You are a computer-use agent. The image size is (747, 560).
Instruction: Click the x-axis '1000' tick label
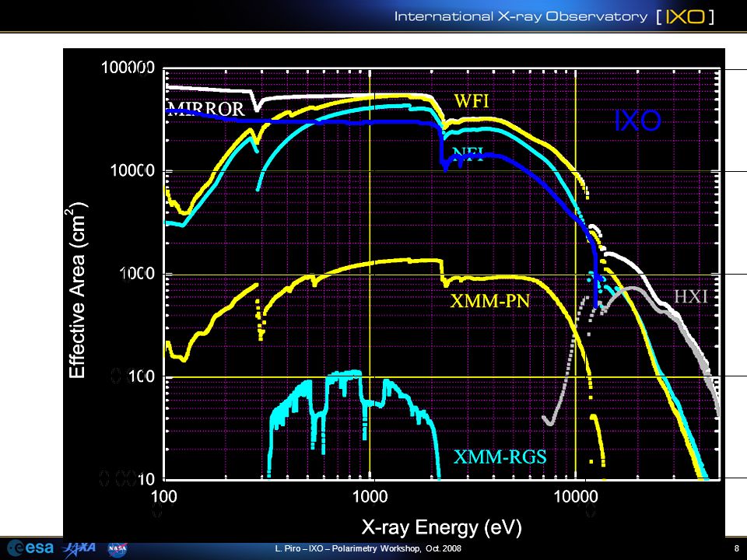click(x=370, y=497)
